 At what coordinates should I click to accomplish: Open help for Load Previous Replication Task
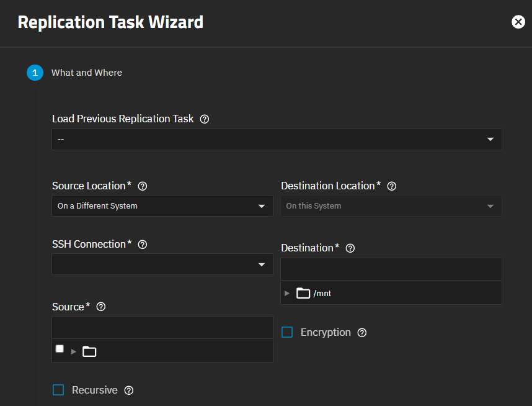pyautogui.click(x=205, y=119)
